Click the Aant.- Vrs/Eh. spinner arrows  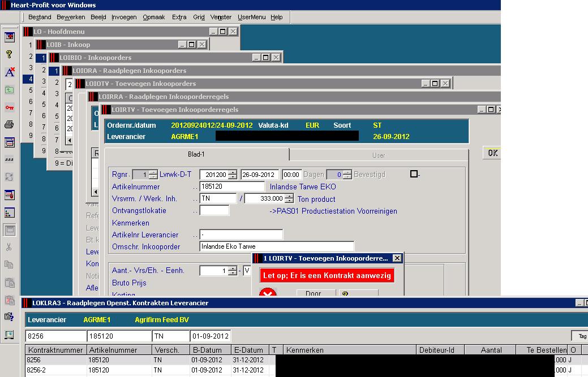[233, 271]
